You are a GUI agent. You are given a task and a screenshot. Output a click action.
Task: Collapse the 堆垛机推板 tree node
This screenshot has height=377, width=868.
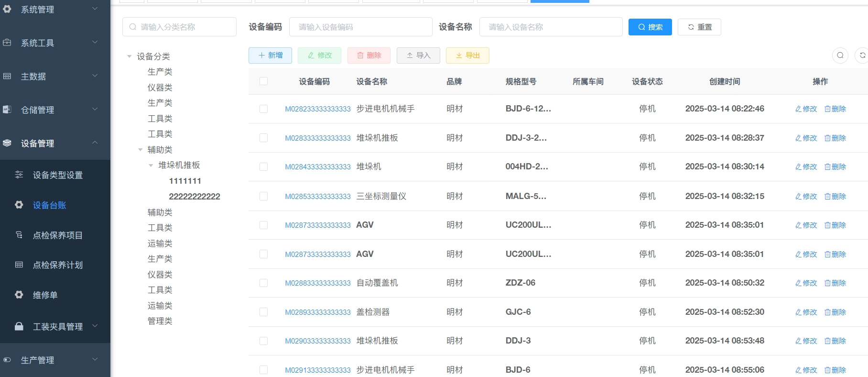pos(151,166)
